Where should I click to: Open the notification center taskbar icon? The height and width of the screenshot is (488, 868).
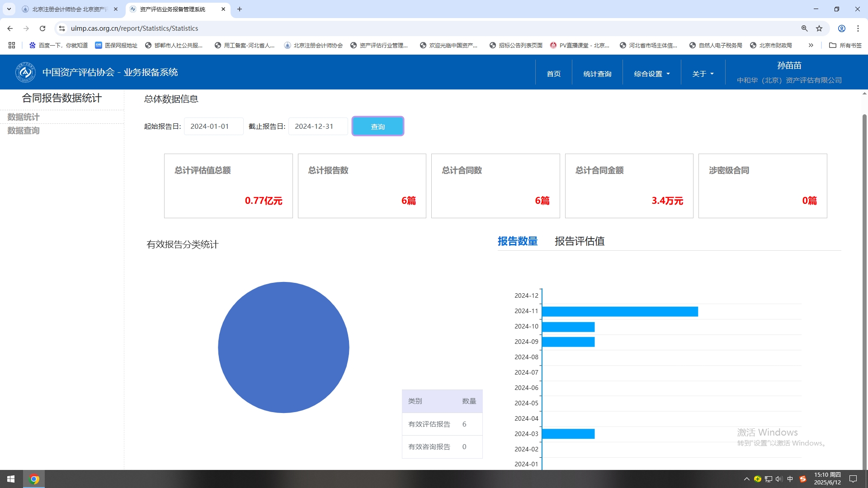853,479
